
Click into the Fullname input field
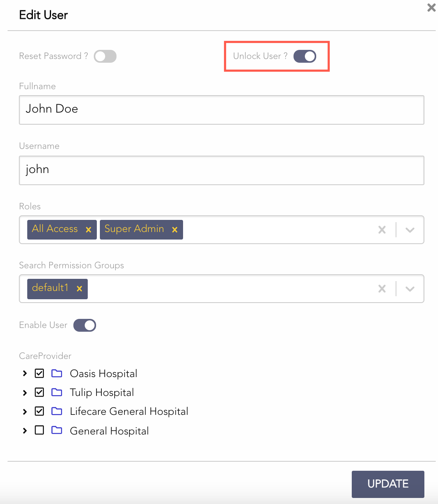pos(221,110)
